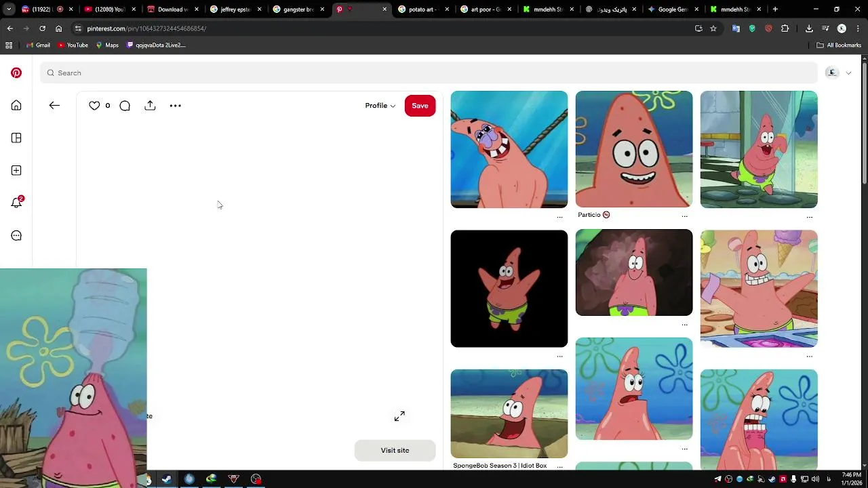Close the active Pinterest tab
This screenshot has width=868, height=488.
coord(384,9)
